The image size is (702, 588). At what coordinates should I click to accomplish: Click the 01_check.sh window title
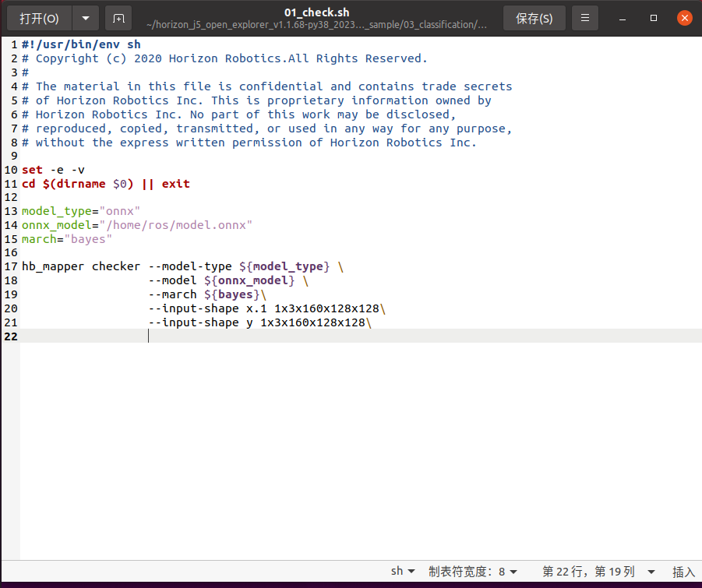tap(316, 12)
